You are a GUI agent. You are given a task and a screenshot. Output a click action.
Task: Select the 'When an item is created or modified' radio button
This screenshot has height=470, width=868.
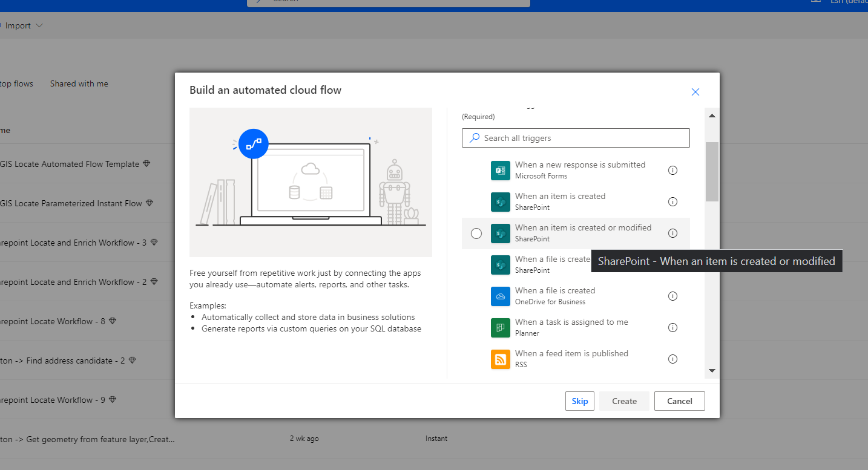tap(476, 233)
